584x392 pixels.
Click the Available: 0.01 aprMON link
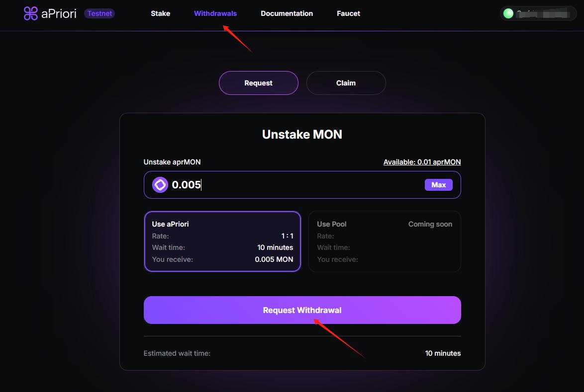[422, 162]
